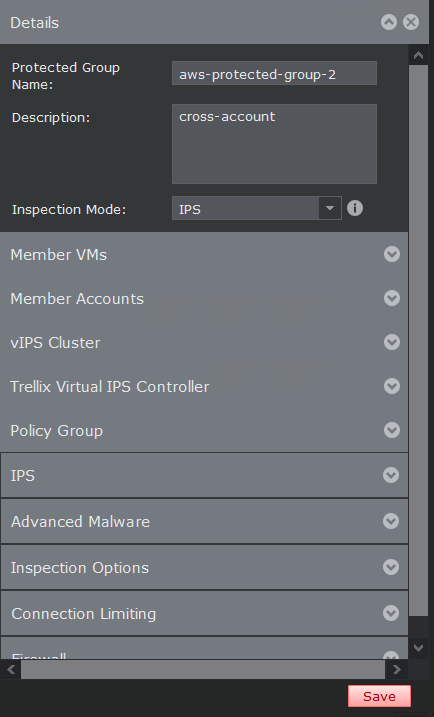The image size is (434, 717).
Task: Click the vertical scrollbar thumb
Action: pos(418,341)
